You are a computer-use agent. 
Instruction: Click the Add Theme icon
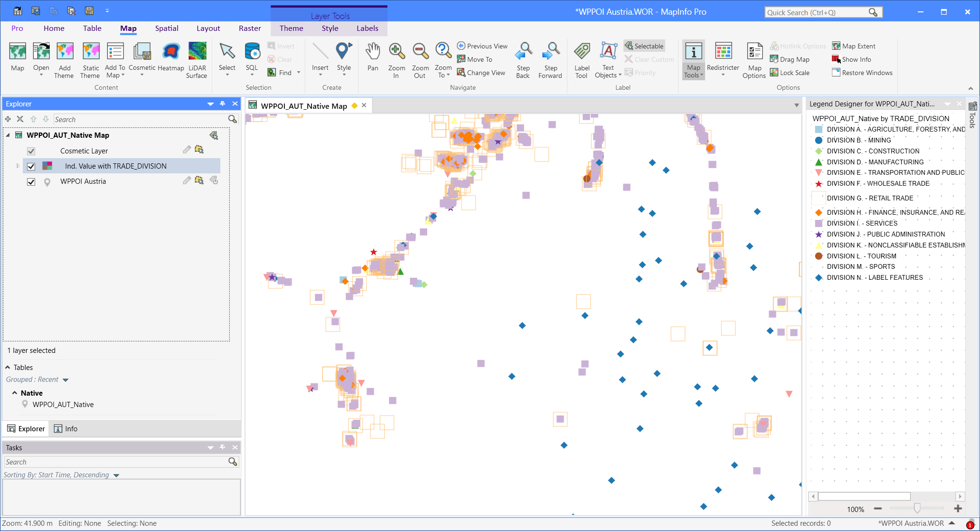[x=65, y=51]
